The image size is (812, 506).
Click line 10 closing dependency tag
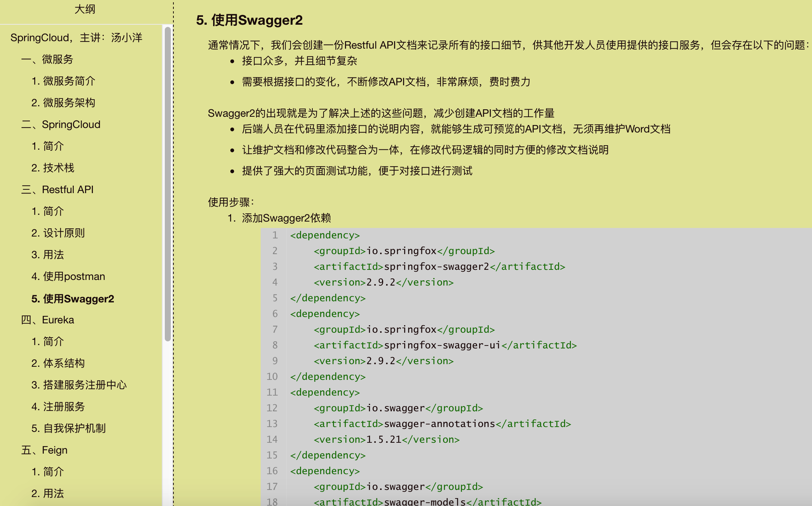coord(328,377)
